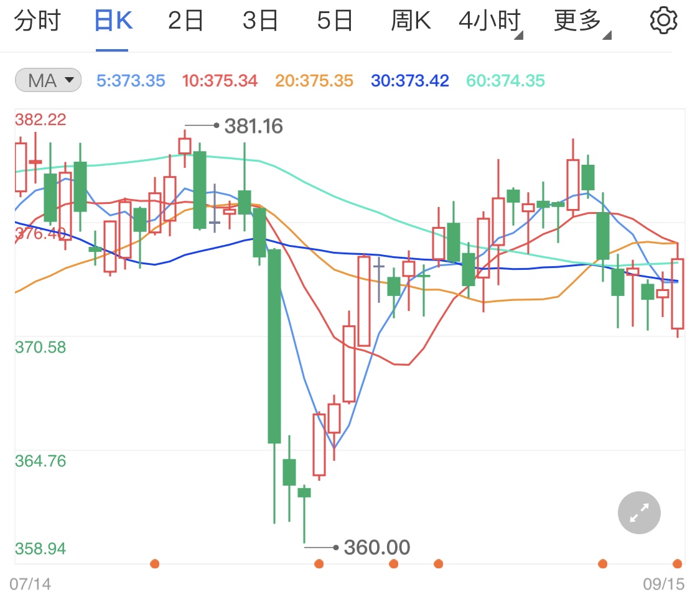Expand the 更多 options dropdown
Image resolution: width=700 pixels, height=597 pixels.
(582, 21)
